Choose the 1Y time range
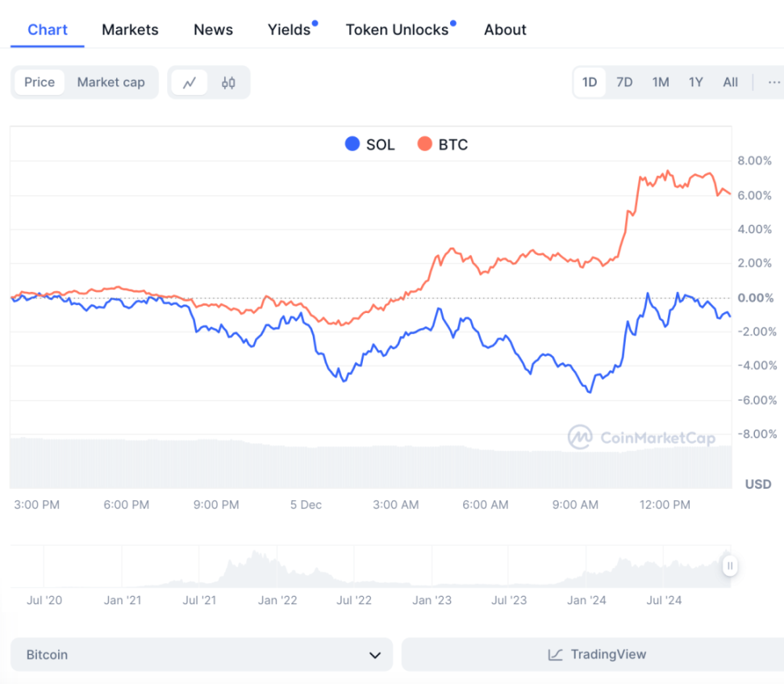The height and width of the screenshot is (684, 784). (695, 82)
